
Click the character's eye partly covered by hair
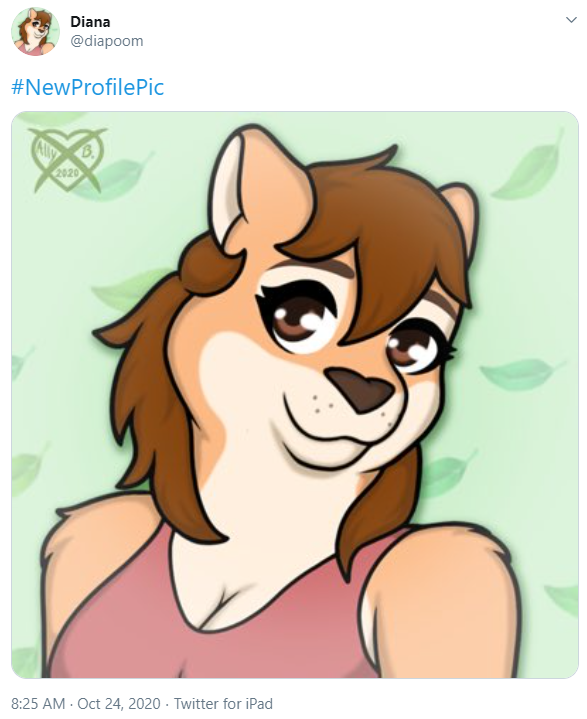[415, 346]
